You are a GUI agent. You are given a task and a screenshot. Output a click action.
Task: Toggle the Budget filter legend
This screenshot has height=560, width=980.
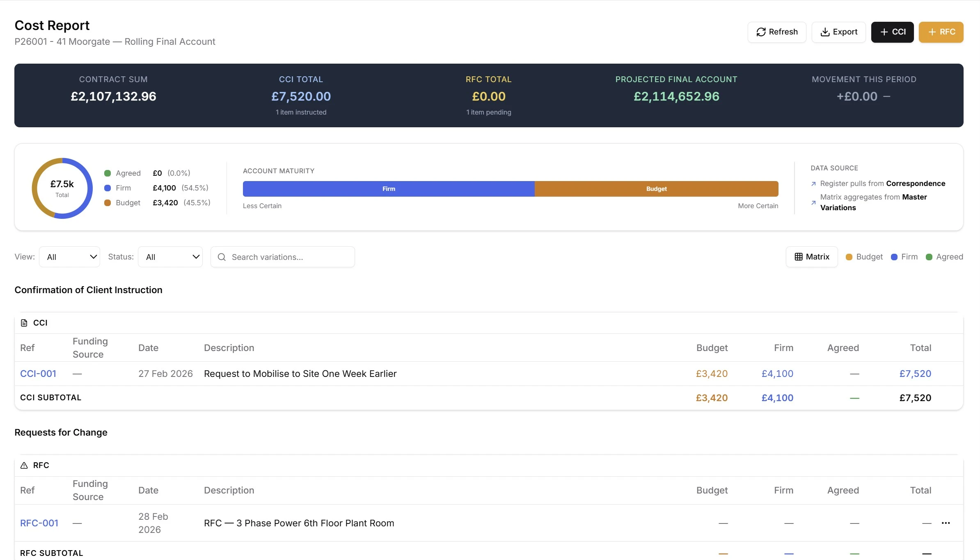click(x=863, y=257)
